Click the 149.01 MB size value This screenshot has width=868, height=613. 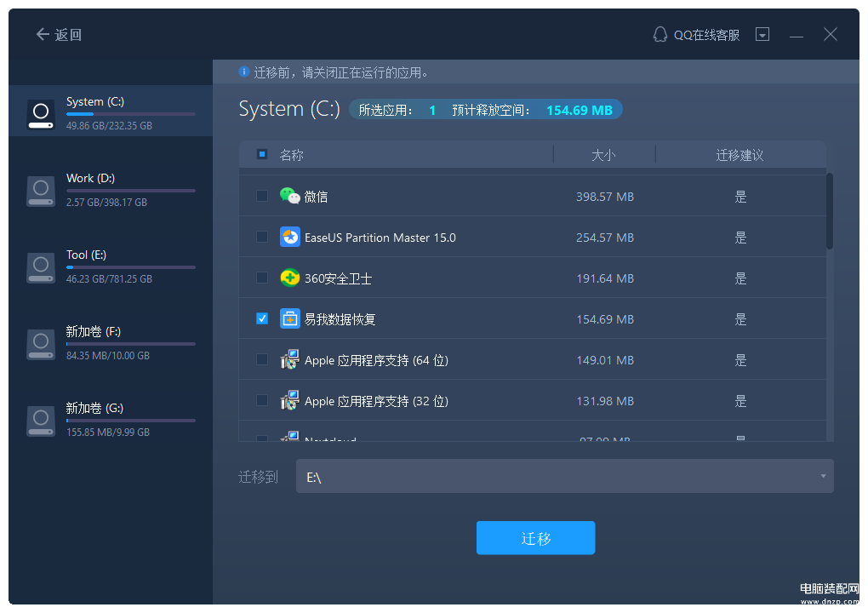tap(604, 360)
